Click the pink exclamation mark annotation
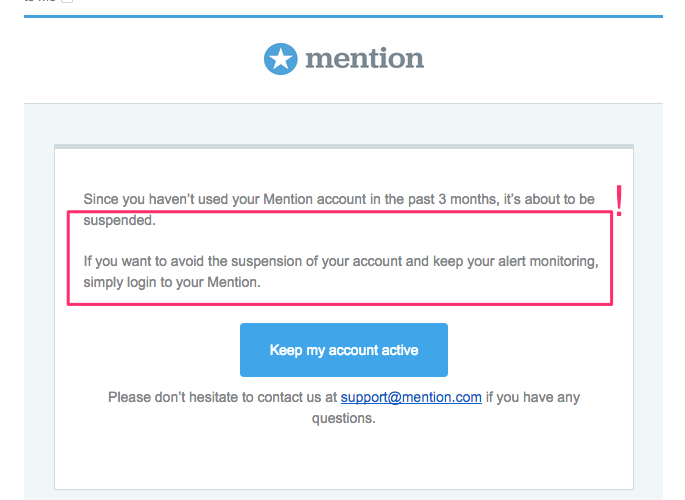 [x=619, y=201]
